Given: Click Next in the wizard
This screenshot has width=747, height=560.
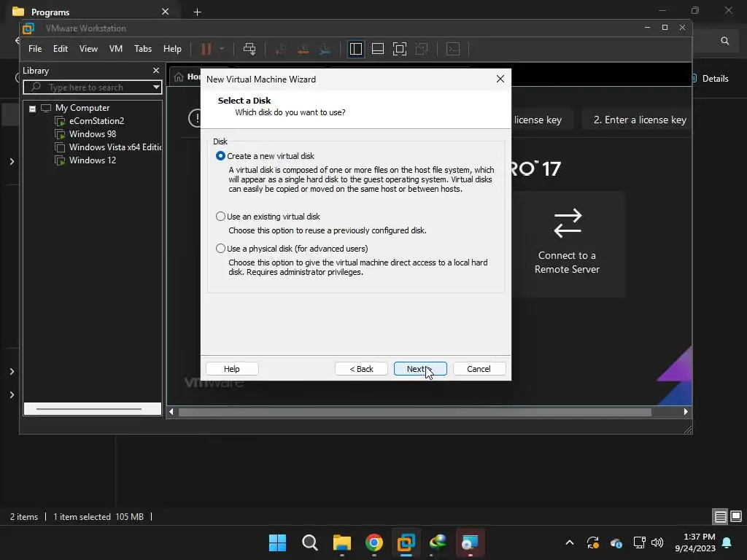Looking at the screenshot, I should tap(420, 368).
